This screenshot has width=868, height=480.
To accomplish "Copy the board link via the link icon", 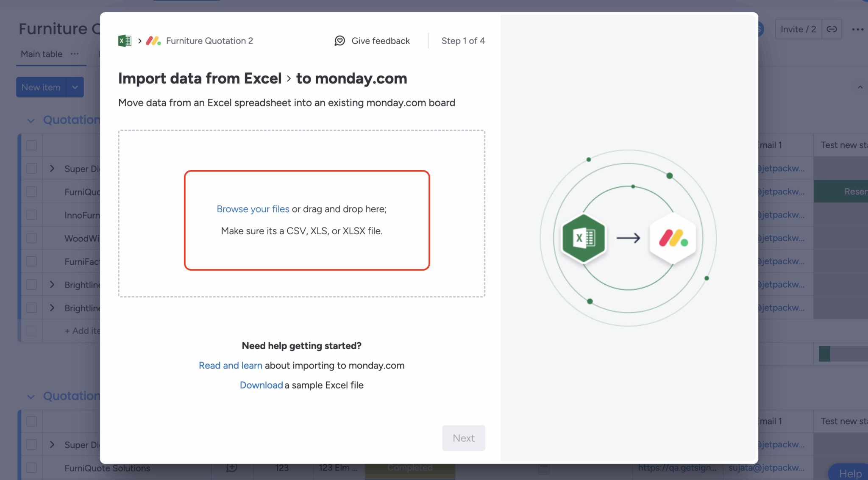I will click(832, 29).
